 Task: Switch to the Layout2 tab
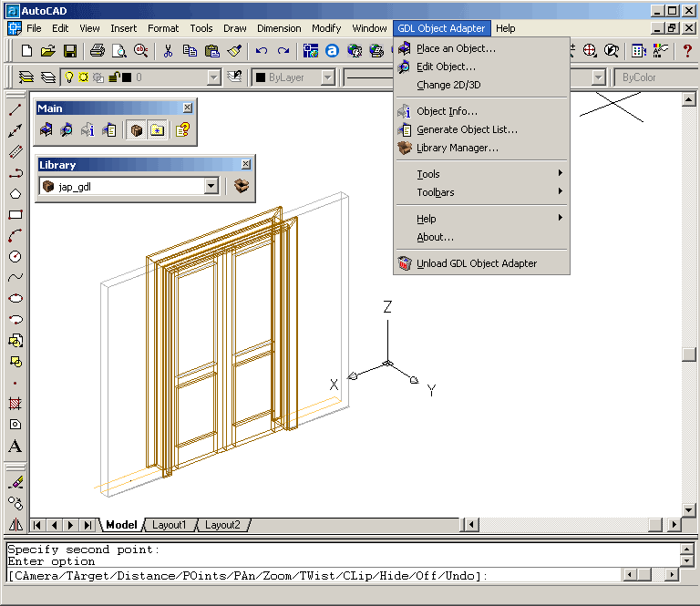(222, 525)
